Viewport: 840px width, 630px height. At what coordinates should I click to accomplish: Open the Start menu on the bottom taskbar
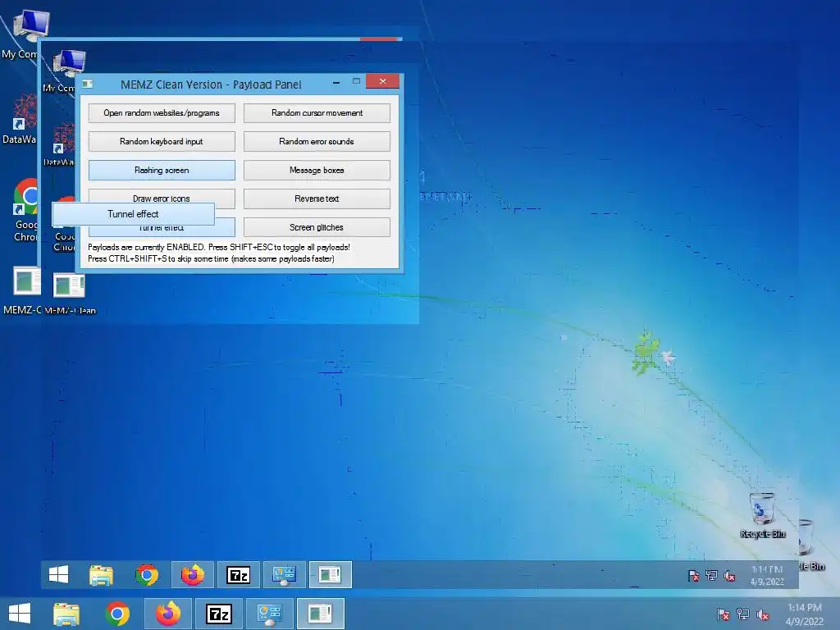[20, 614]
